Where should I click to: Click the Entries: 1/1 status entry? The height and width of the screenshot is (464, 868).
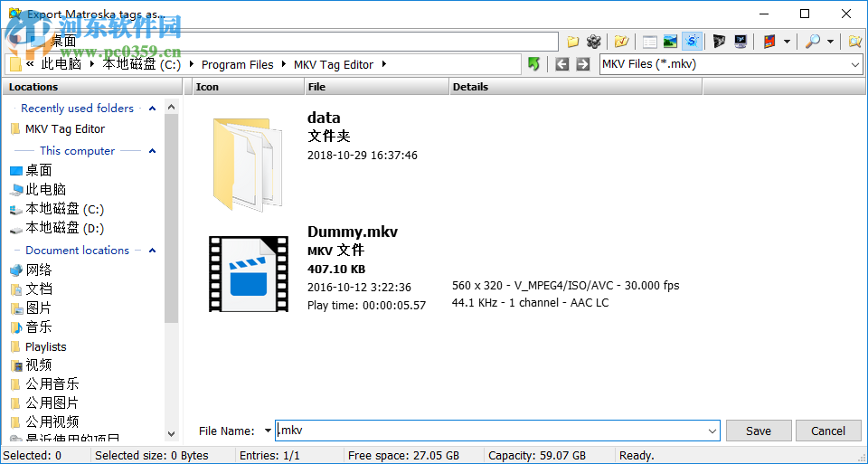(x=269, y=456)
